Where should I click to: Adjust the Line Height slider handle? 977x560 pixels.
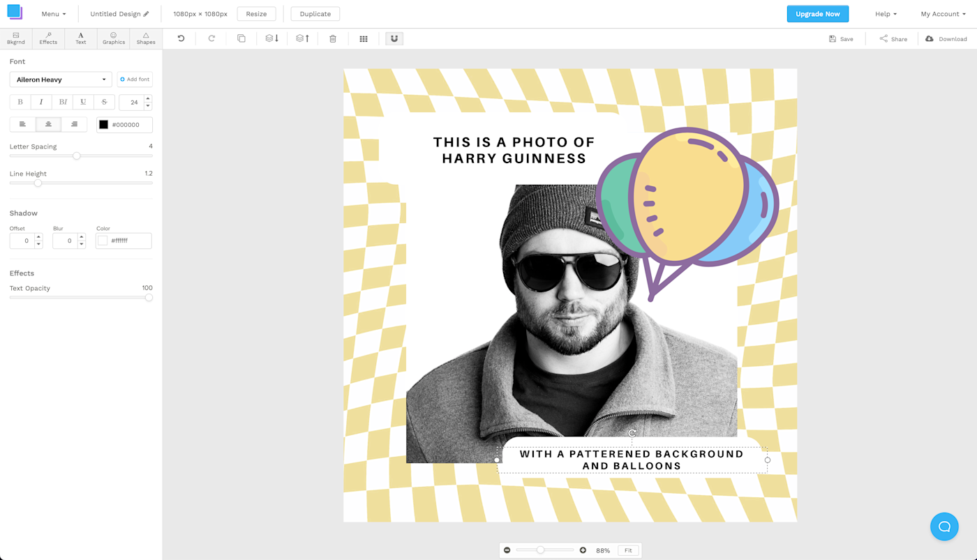(x=38, y=183)
